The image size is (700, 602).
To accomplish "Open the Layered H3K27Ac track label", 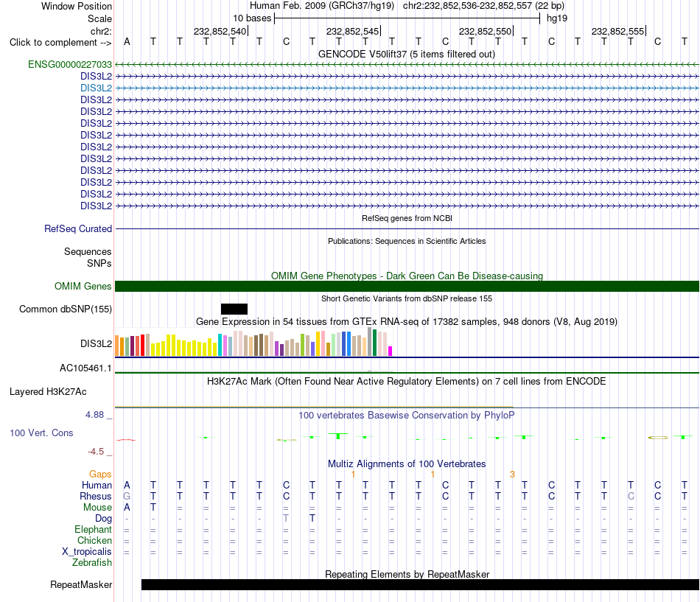I will [x=48, y=392].
